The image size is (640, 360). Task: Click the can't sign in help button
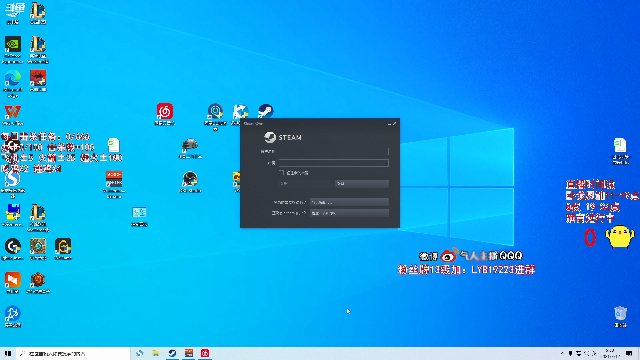349,213
